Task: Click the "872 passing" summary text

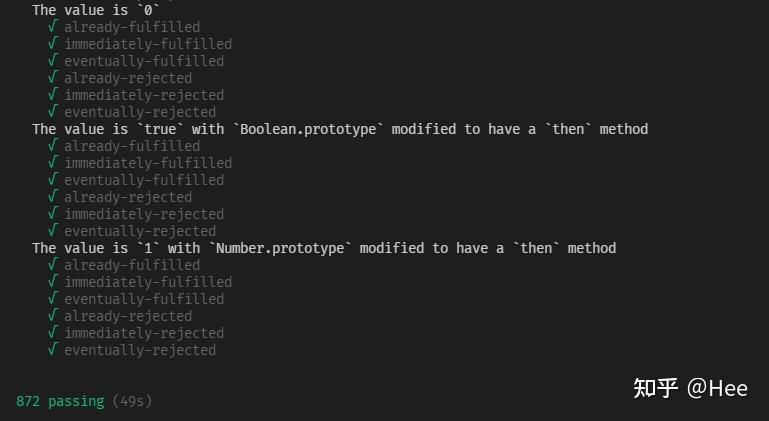Action: coord(60,401)
